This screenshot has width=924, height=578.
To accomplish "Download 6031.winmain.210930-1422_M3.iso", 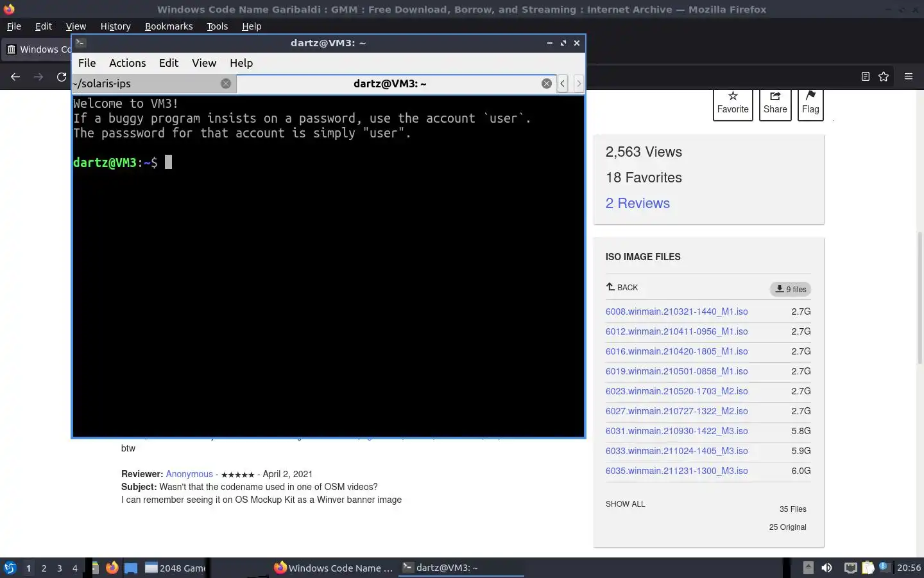I will coord(676,431).
